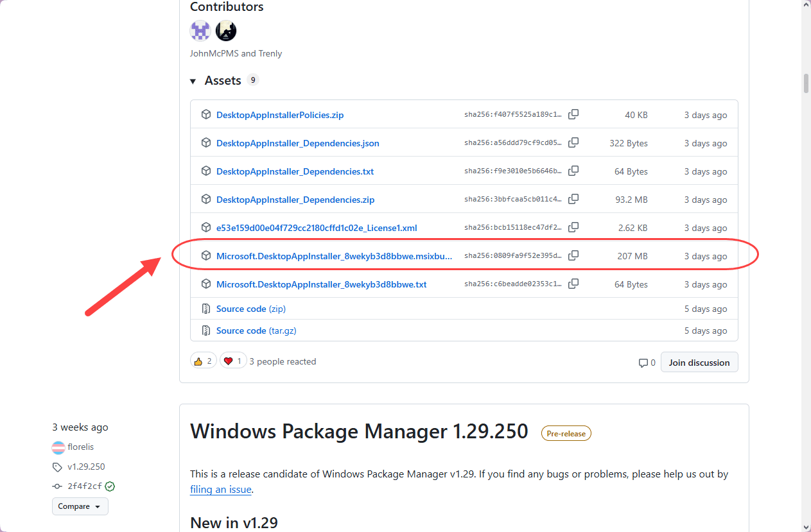Select the 'sha256:0809fa9f52e395d…' hash text
This screenshot has height=532, width=811.
pos(513,256)
